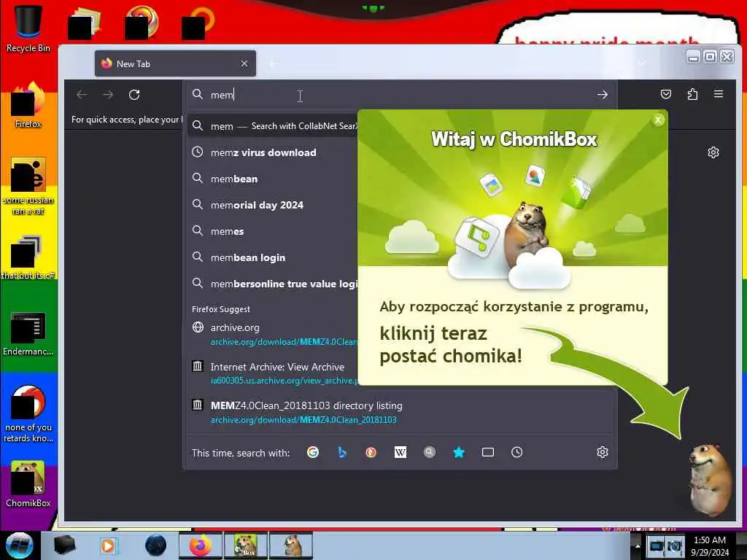Viewport: 747px width, 560px height.
Task: Show hidden tray icons arrow
Action: [x=637, y=546]
